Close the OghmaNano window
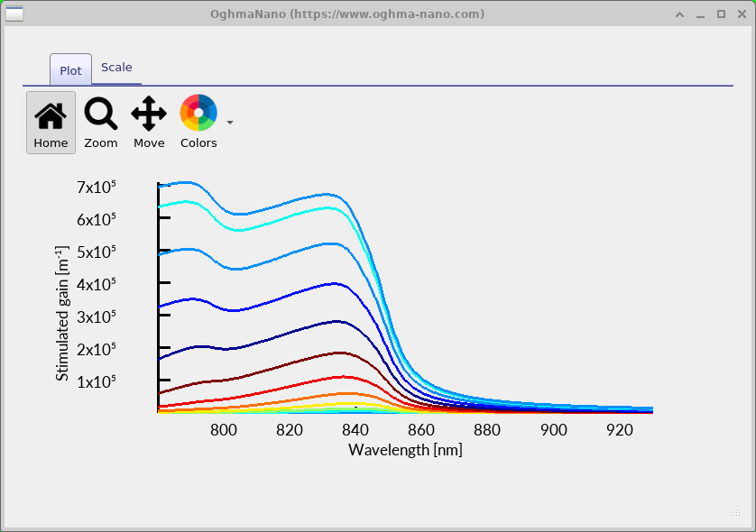The image size is (756, 532). point(742,14)
